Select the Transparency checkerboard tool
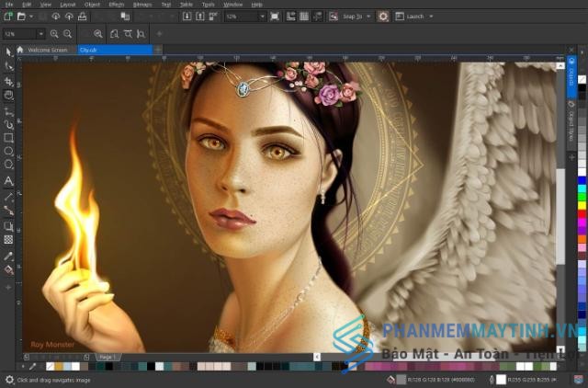 point(8,240)
